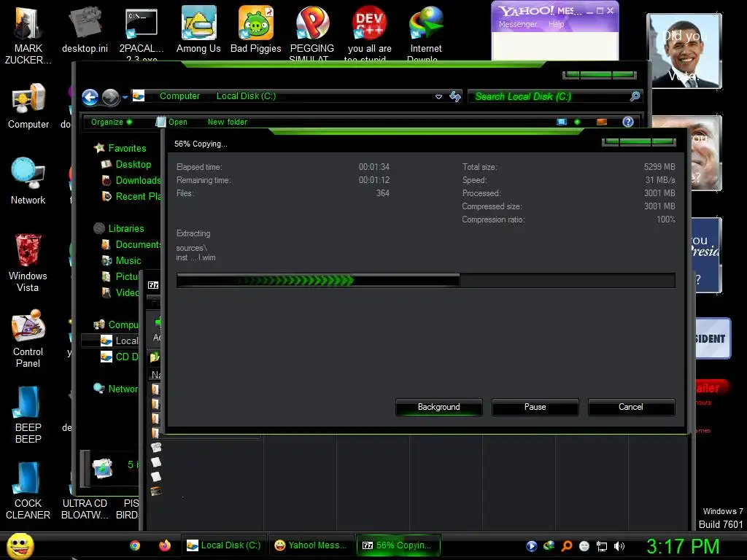
Task: Select Documents under Libraries
Action: [x=131, y=244]
